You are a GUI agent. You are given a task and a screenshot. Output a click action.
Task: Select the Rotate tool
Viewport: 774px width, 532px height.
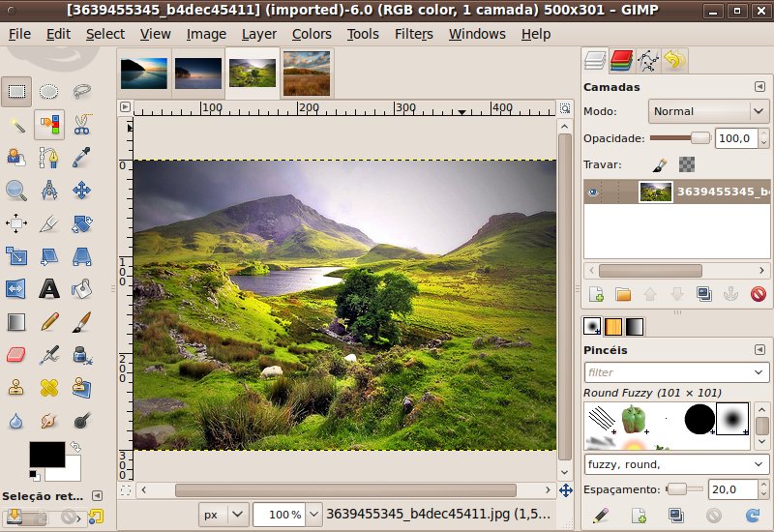[81, 223]
